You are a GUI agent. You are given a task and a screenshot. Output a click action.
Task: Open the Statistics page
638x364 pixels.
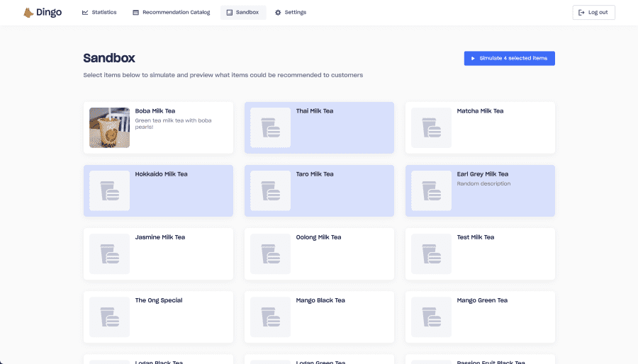99,12
